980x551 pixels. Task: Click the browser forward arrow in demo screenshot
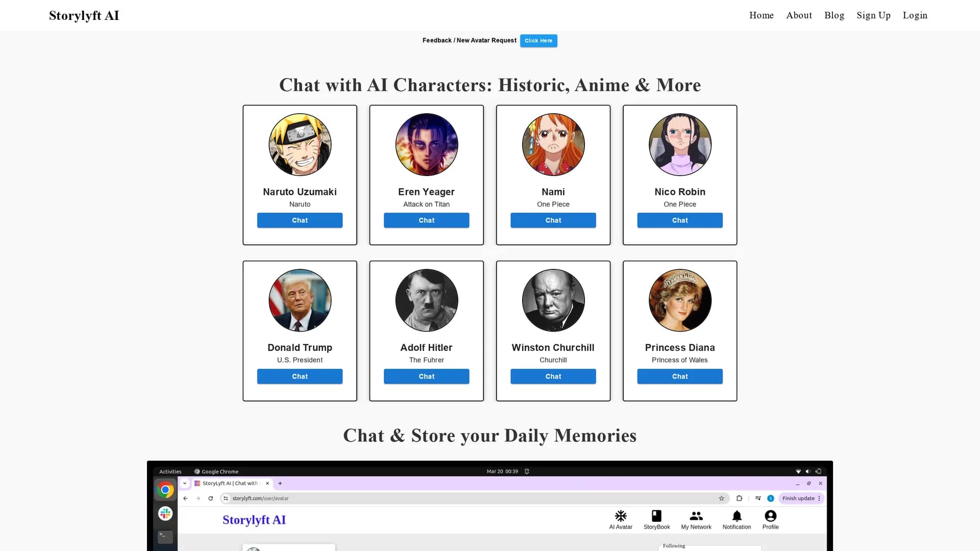tap(198, 498)
